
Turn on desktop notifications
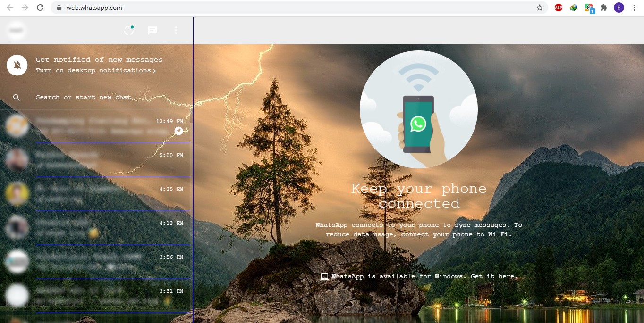[x=93, y=70]
